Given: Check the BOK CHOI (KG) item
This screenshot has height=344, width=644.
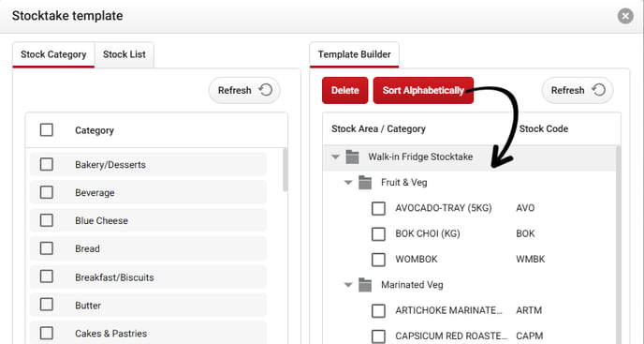Looking at the screenshot, I should pos(378,233).
